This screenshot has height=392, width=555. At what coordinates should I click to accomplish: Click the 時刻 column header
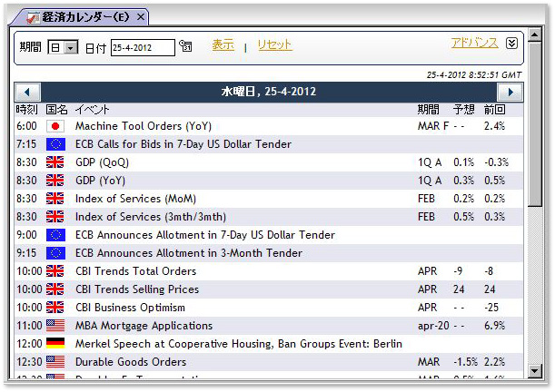pyautogui.click(x=26, y=110)
